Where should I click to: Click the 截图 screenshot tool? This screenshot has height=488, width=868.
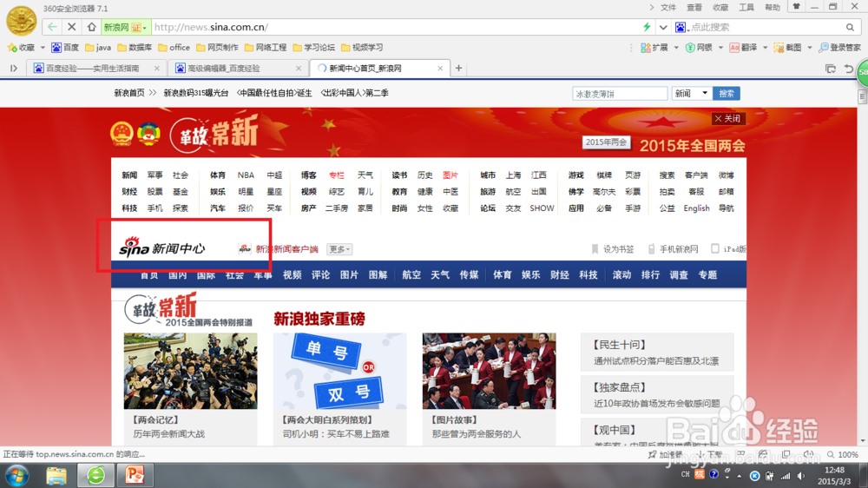(788, 48)
